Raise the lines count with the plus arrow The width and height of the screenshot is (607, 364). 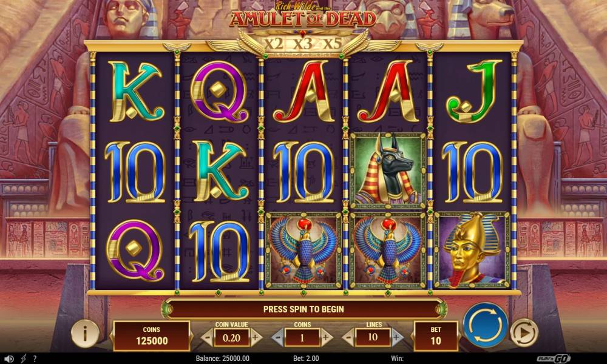(x=397, y=338)
